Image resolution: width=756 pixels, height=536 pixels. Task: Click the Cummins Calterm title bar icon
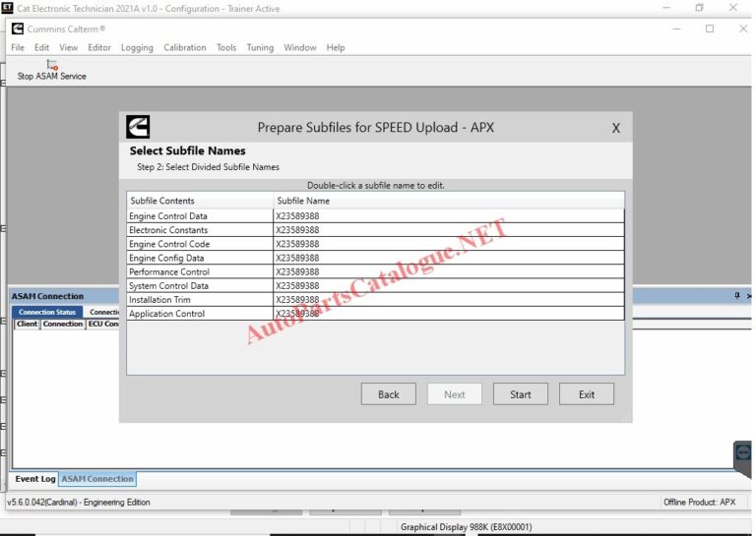coord(18,29)
